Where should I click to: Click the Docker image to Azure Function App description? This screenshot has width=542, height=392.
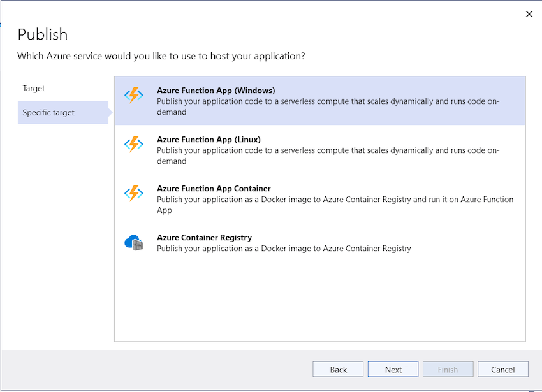(335, 205)
